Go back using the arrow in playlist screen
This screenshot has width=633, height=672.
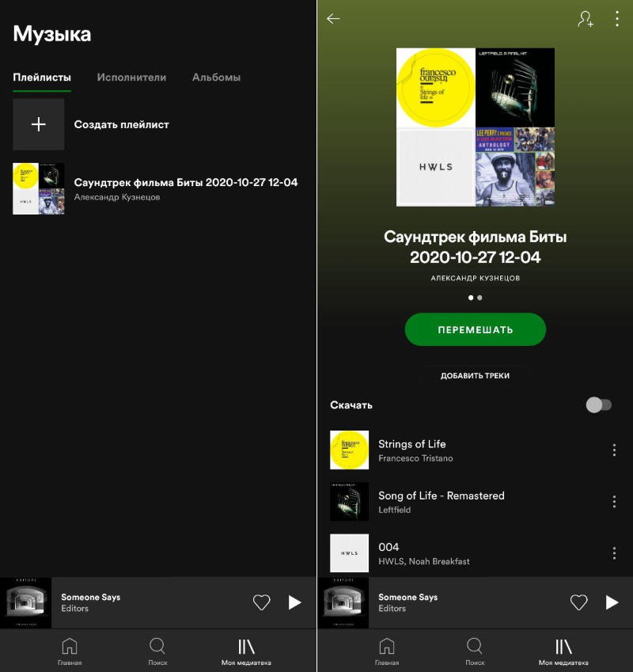[333, 18]
